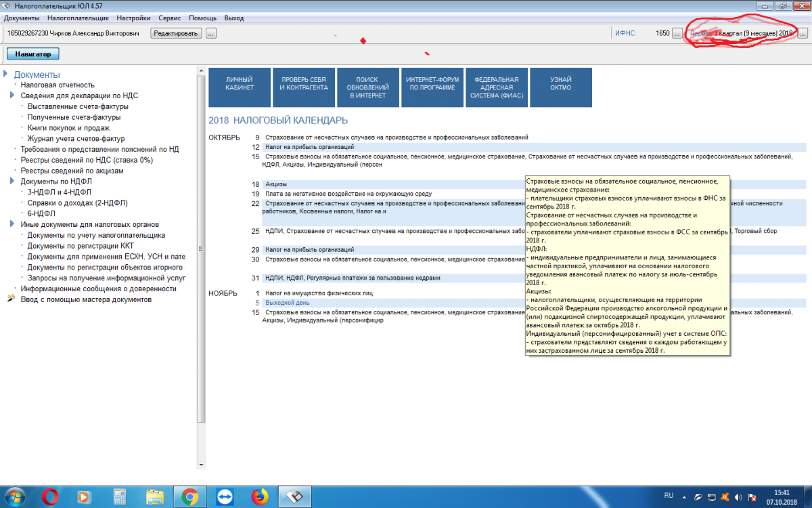Open the Федеральная адресная система (ФИАС) tile
812x508 pixels.
point(497,87)
